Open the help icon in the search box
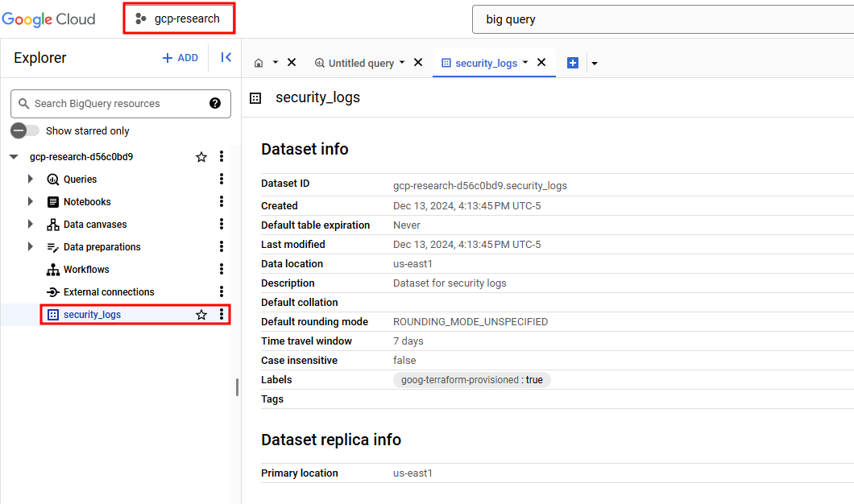The height and width of the screenshot is (504, 854). tap(213, 103)
